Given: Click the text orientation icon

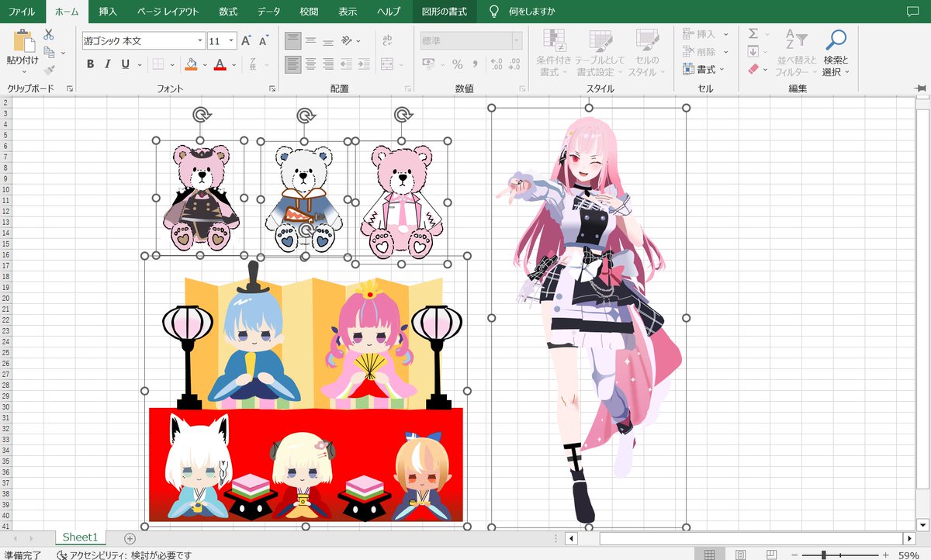Looking at the screenshot, I should [348, 40].
